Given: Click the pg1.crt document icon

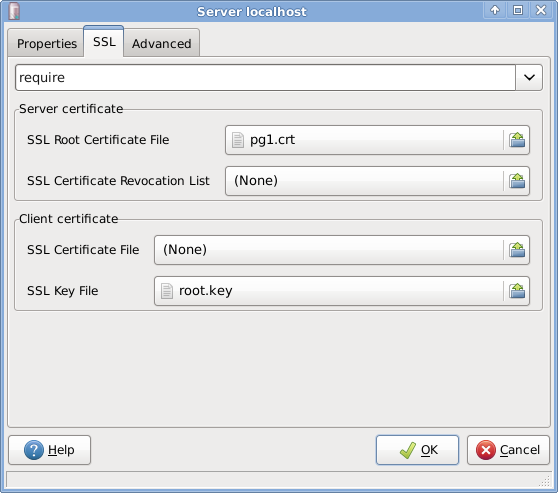Looking at the screenshot, I should (x=238, y=140).
